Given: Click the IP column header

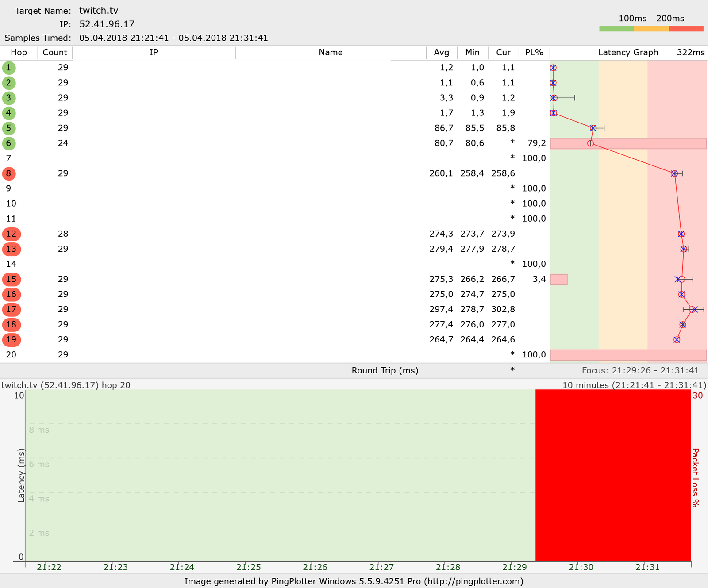Looking at the screenshot, I should 154,53.
